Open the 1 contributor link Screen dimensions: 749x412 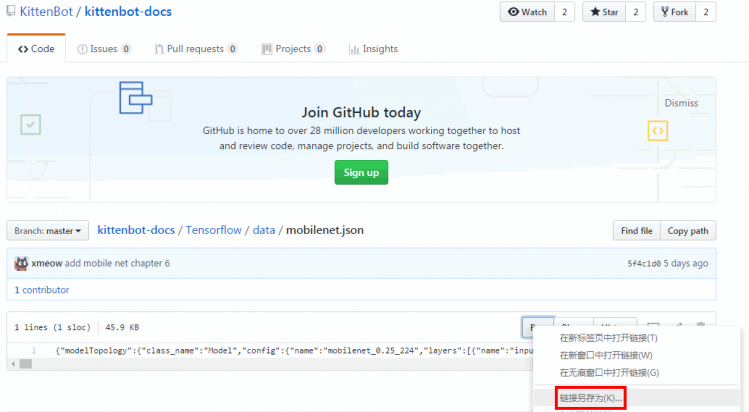coord(42,290)
